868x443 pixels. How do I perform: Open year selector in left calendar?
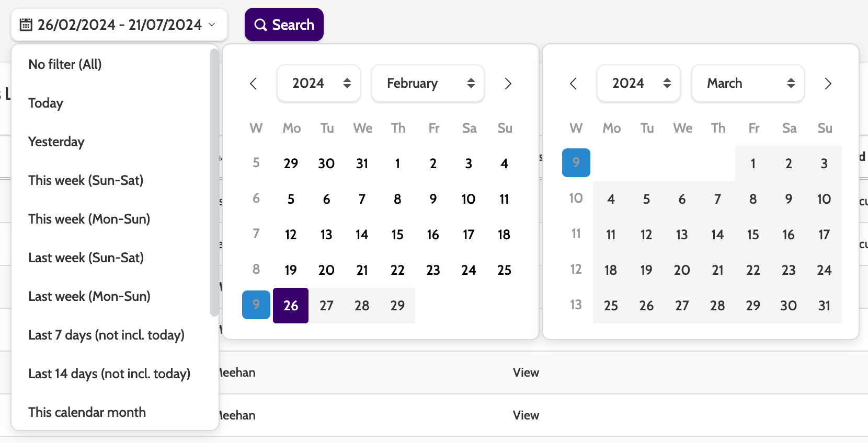(319, 84)
